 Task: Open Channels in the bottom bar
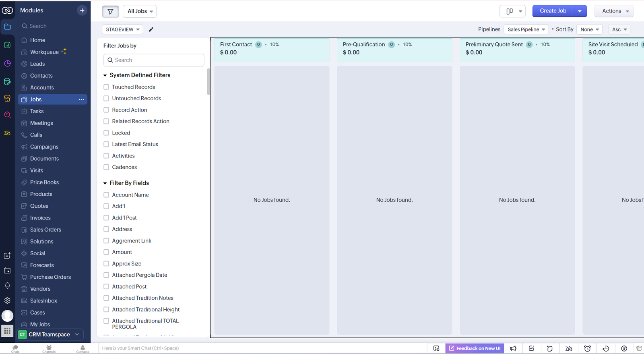[49, 348]
